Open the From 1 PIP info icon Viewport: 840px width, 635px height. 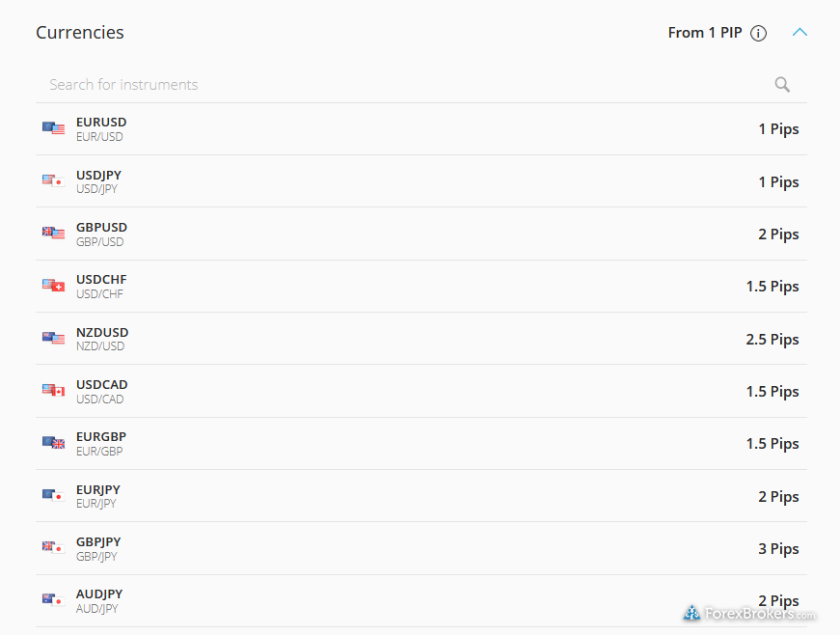[758, 33]
